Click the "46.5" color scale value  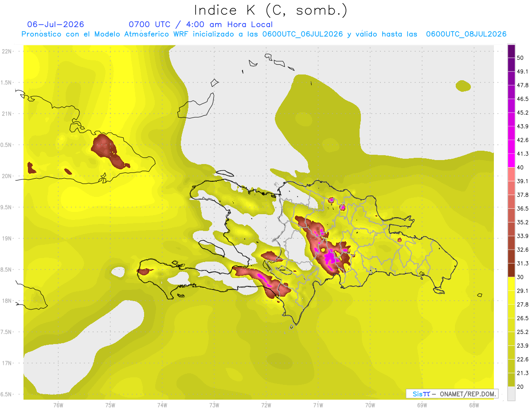[523, 99]
